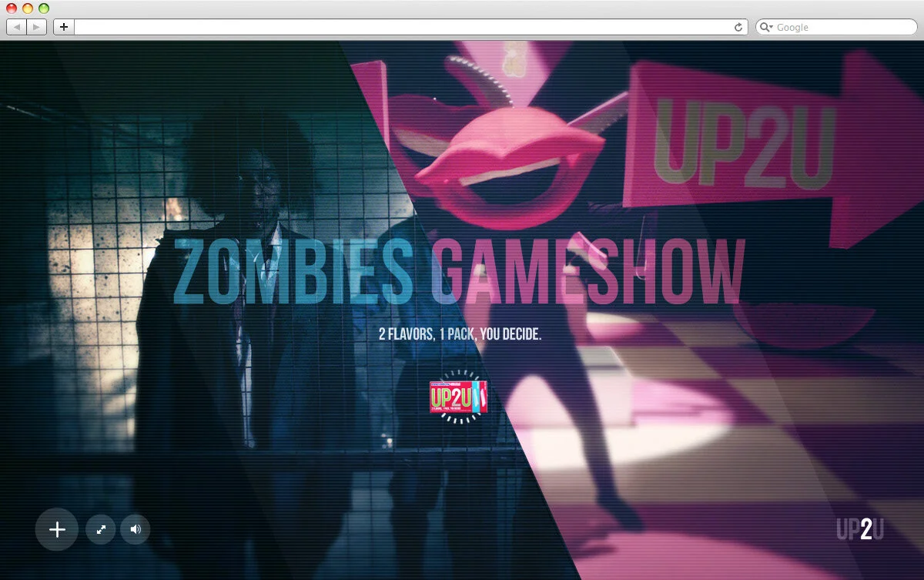
Task: Minimize the window with the yellow button
Action: tap(28, 8)
